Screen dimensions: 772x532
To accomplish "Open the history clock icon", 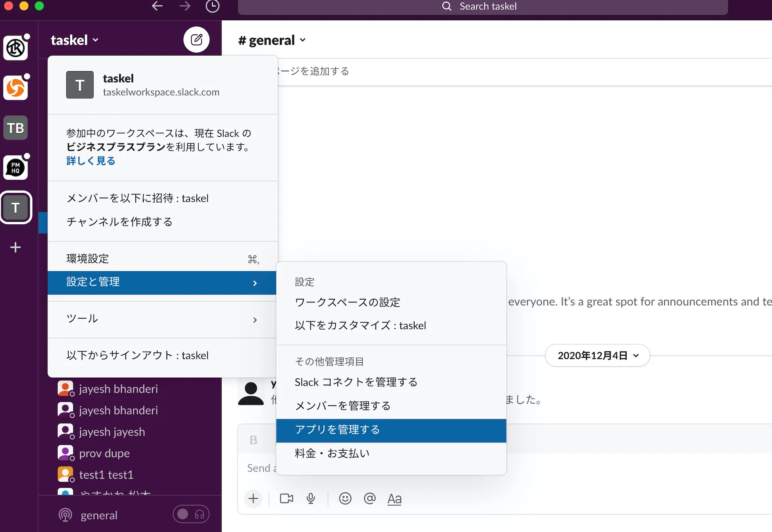I will pos(212,6).
